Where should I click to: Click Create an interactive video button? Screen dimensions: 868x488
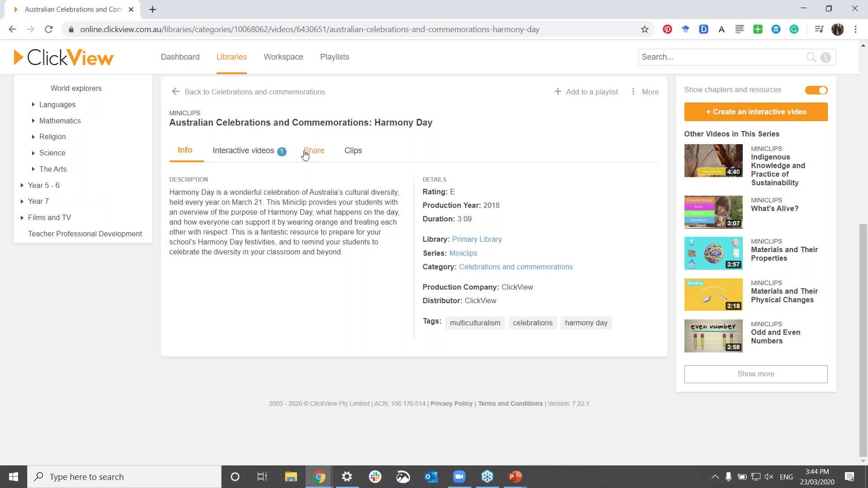click(x=756, y=112)
